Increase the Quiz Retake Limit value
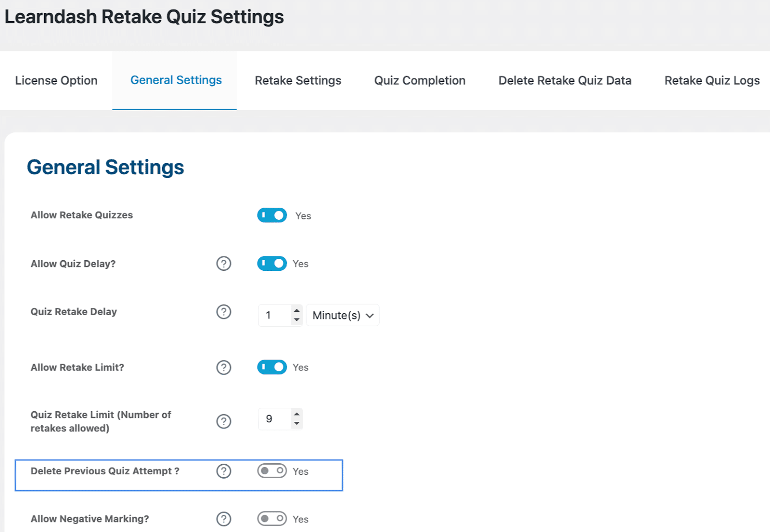 [297, 414]
